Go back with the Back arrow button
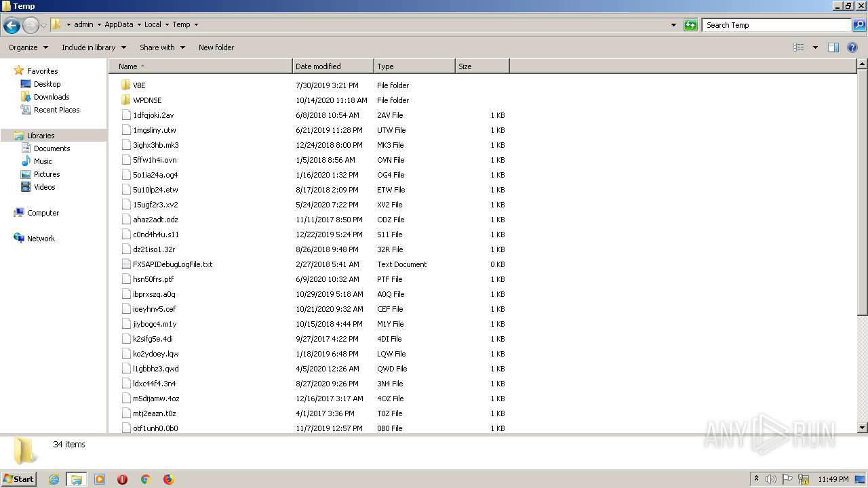The width and height of the screenshot is (868, 488). click(x=12, y=26)
